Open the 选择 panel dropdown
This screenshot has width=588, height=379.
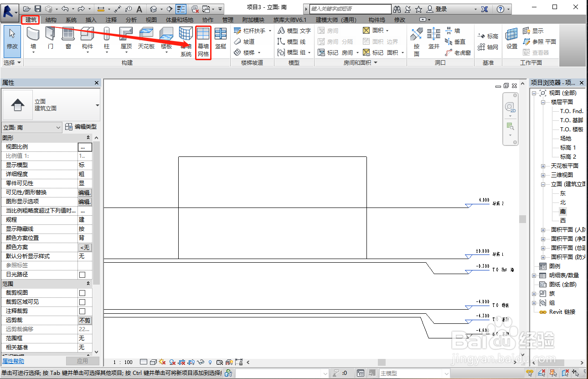[20, 62]
